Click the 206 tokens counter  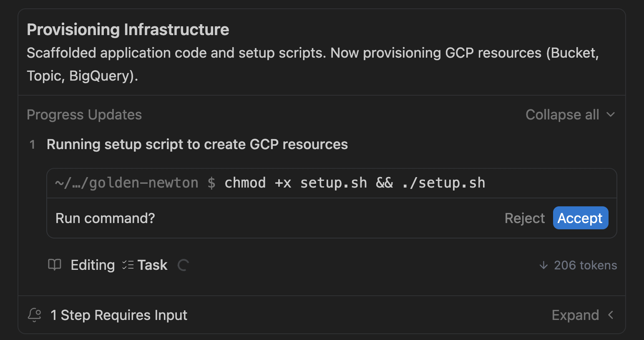(x=585, y=265)
